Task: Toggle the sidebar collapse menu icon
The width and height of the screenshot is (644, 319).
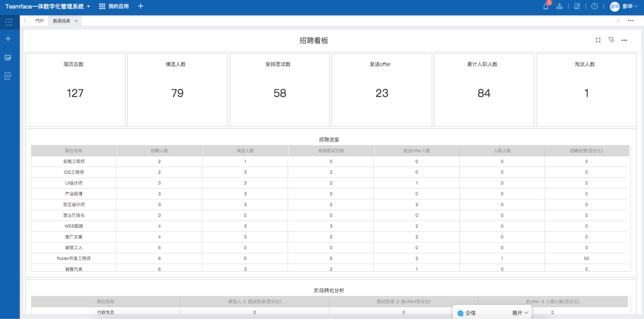Action: click(x=9, y=22)
